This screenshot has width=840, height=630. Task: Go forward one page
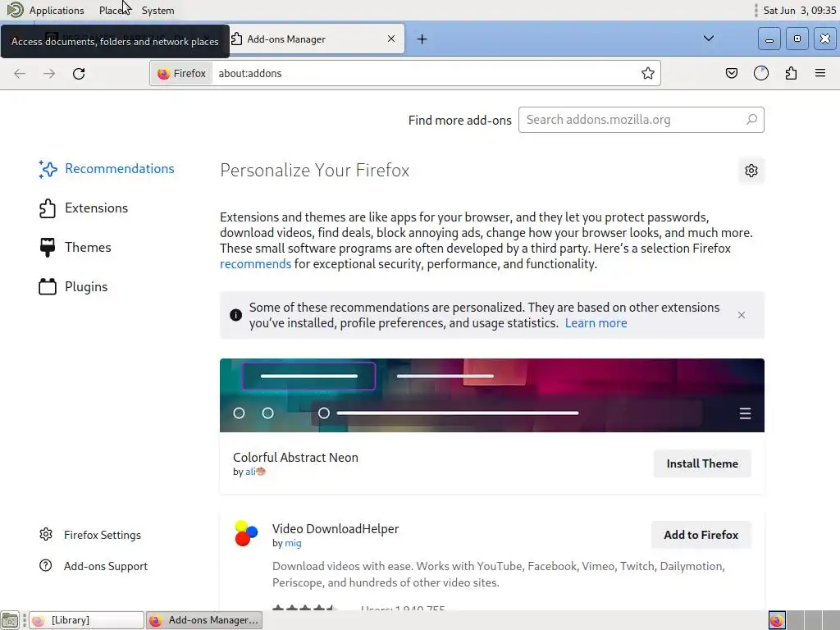click(x=49, y=73)
